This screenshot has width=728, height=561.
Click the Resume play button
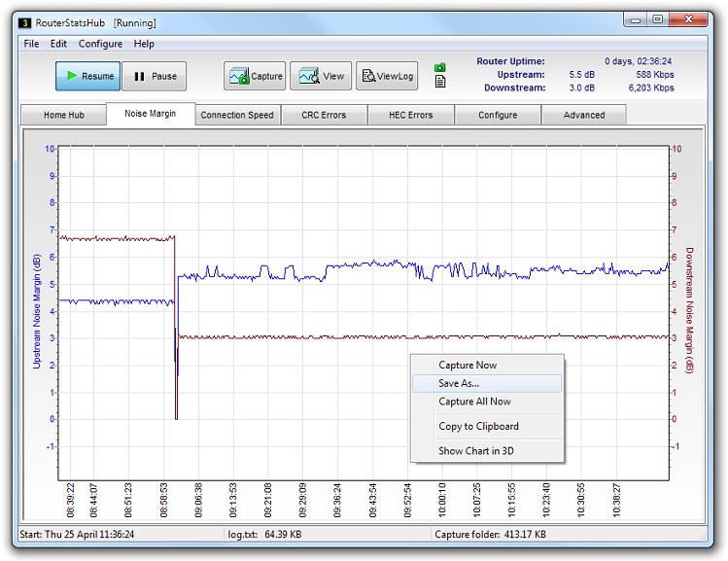(x=87, y=76)
